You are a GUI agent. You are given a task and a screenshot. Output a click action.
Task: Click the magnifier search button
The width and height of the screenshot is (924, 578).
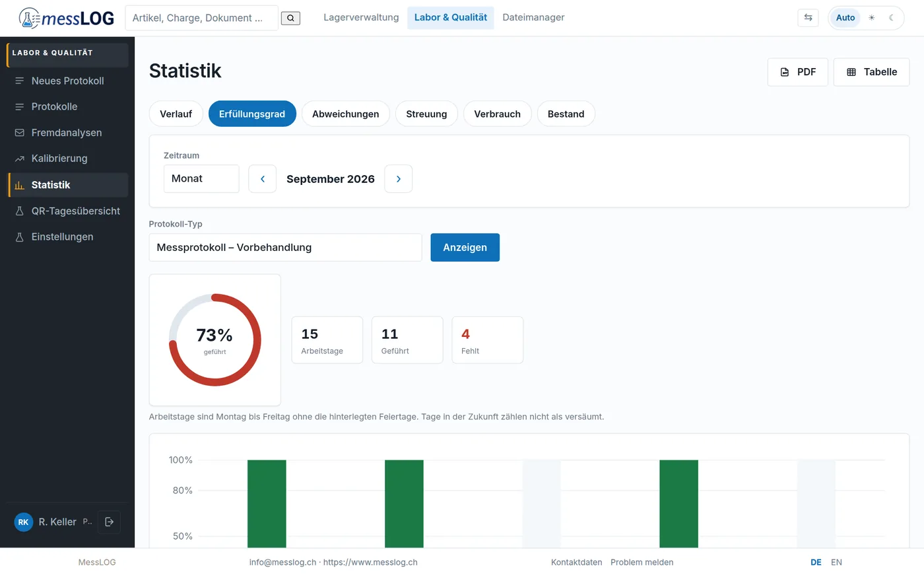[x=290, y=18]
